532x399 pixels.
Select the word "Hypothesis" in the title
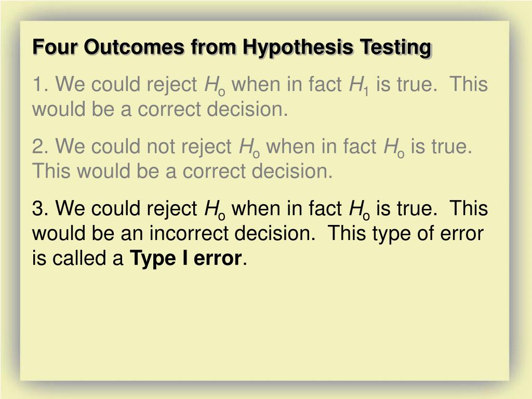[x=298, y=47]
